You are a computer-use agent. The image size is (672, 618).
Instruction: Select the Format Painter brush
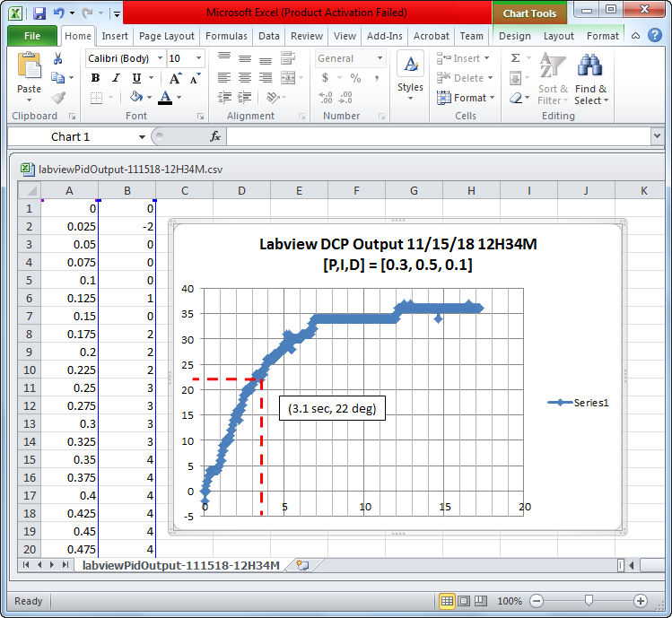tap(58, 98)
